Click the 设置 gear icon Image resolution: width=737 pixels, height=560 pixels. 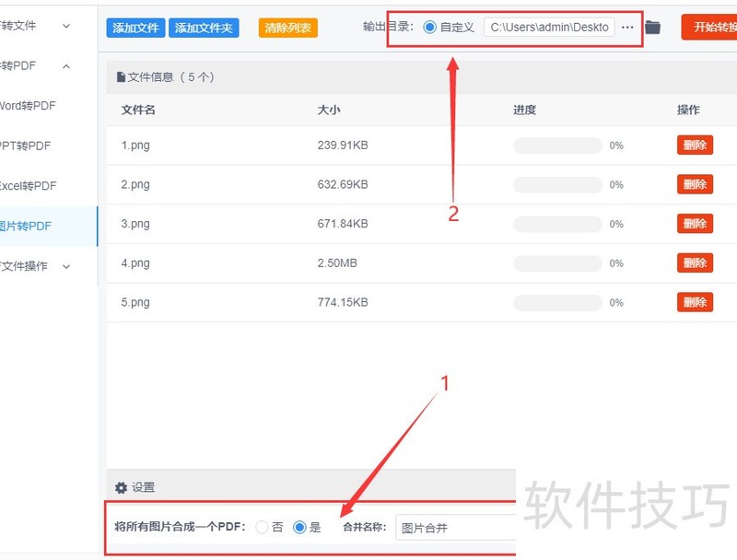(x=121, y=487)
